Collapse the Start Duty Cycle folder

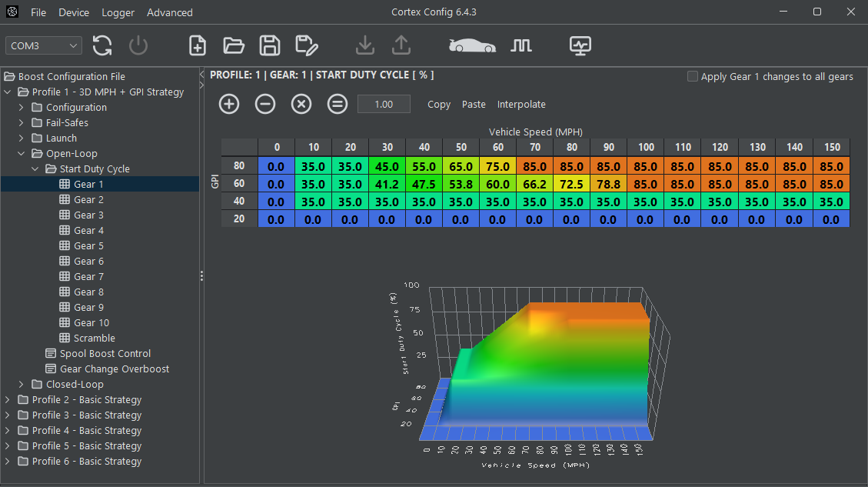(35, 169)
